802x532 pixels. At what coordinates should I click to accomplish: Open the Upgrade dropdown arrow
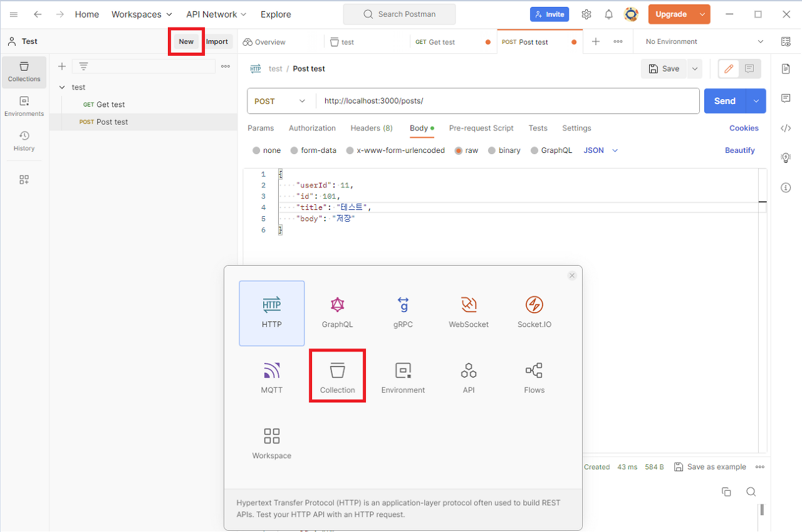(x=702, y=14)
